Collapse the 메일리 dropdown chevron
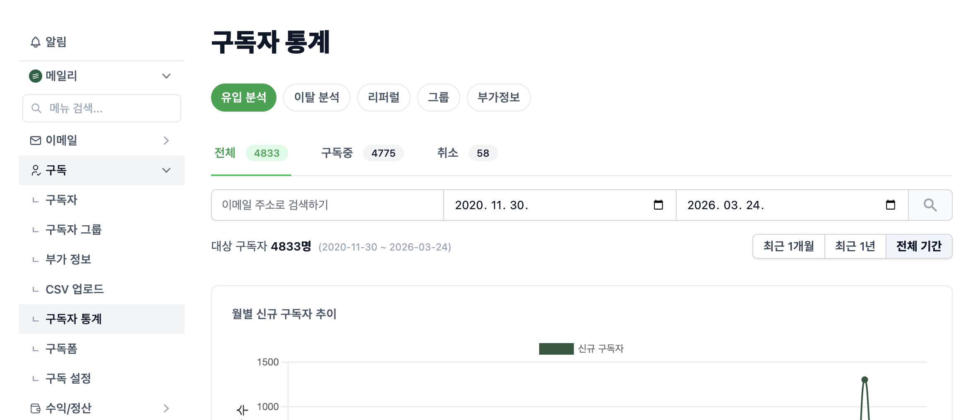The image size is (980, 420). click(166, 76)
